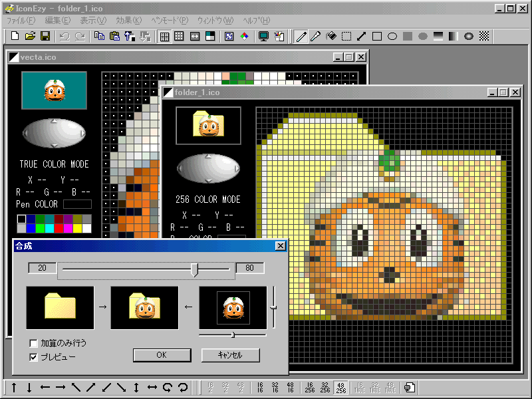
Task: Pick the yellow swatch in vecta.ico palette
Action: coord(77,228)
